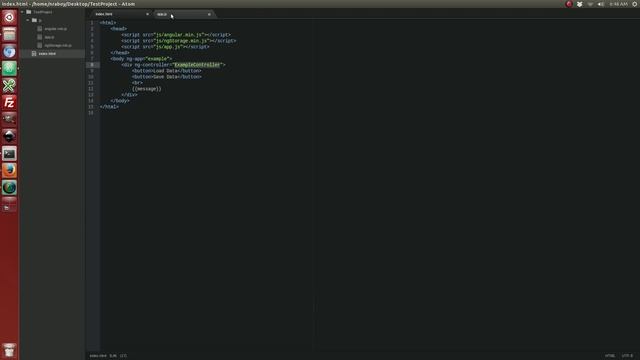Image resolution: width=640 pixels, height=360 pixels.
Task: Click the UTF-8 encoding selector in status bar
Action: pos(627,356)
